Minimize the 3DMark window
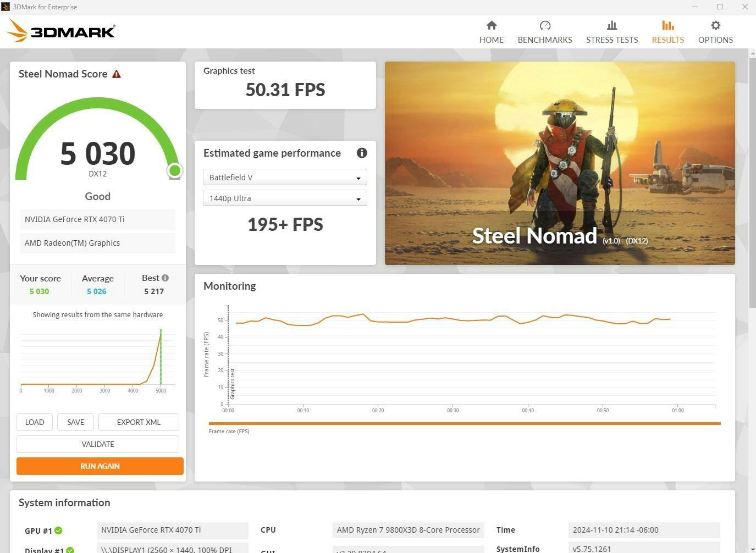Viewport: 756px width, 553px height. pos(695,7)
